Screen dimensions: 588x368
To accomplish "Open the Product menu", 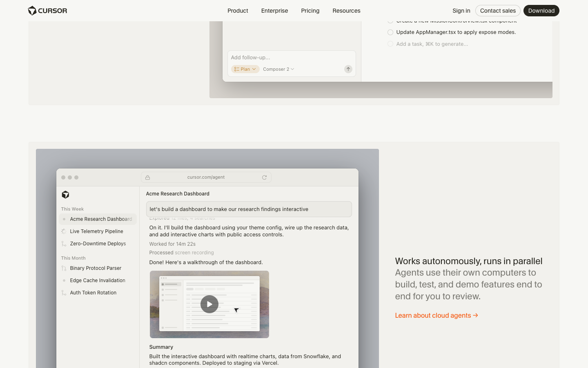I will [238, 11].
